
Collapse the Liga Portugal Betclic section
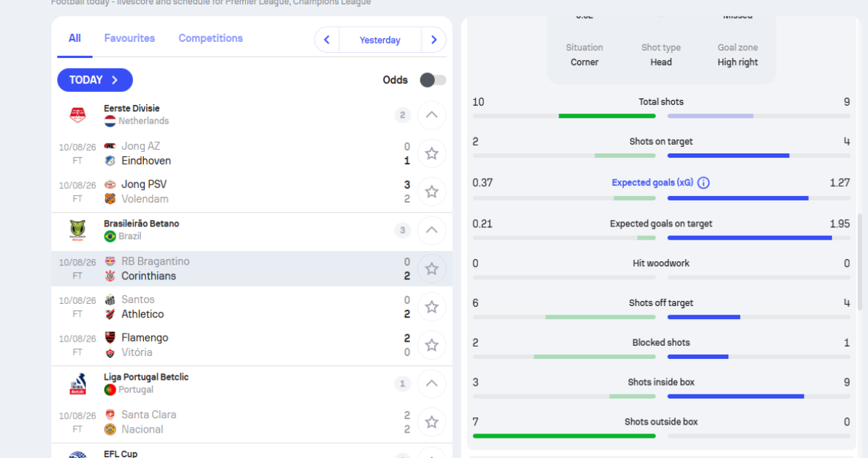pyautogui.click(x=432, y=383)
